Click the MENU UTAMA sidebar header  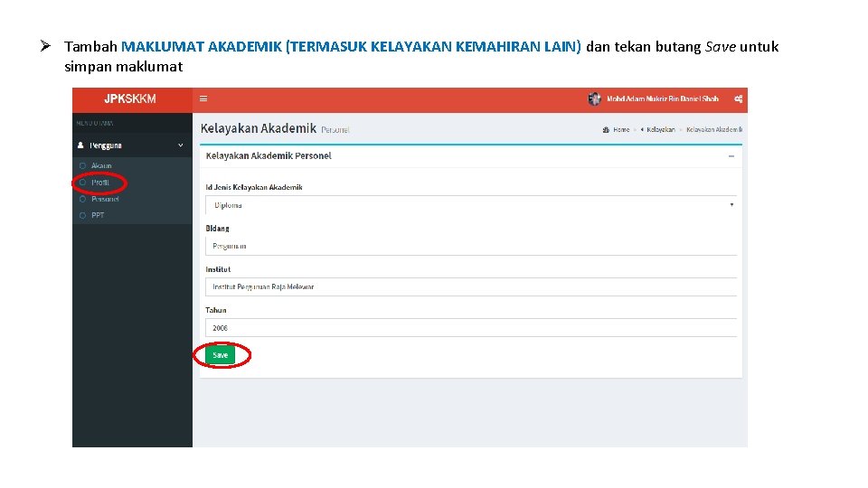(x=95, y=124)
